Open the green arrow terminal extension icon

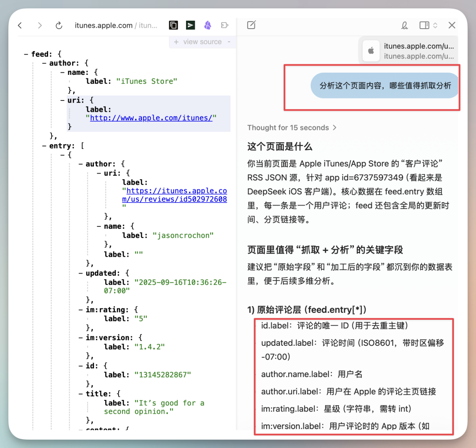click(190, 25)
